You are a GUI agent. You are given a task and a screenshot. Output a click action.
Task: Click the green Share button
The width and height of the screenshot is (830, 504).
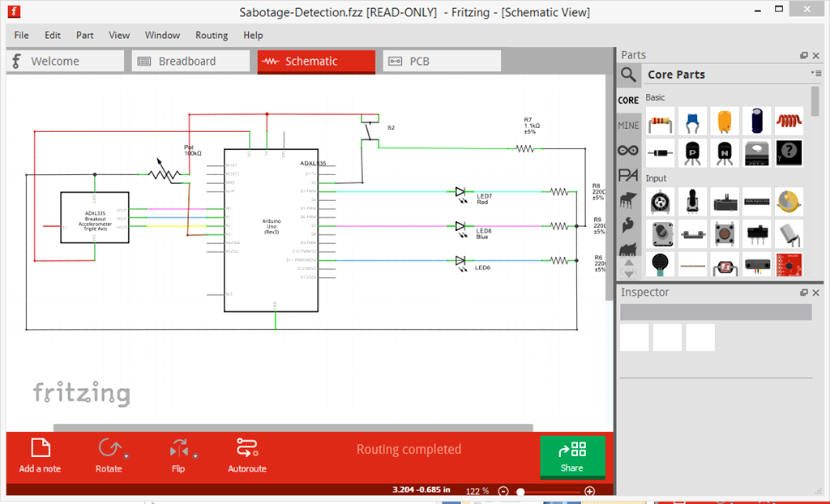pyautogui.click(x=572, y=457)
